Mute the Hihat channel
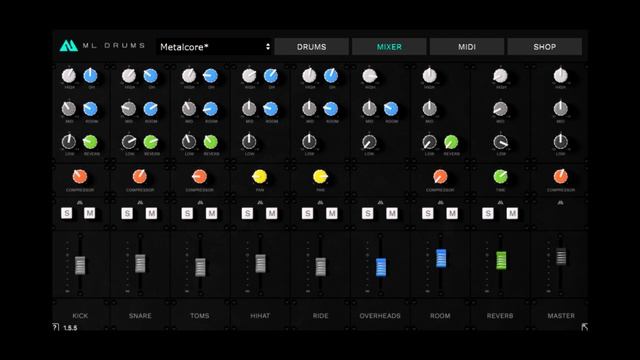640x360 pixels. pos(271,213)
